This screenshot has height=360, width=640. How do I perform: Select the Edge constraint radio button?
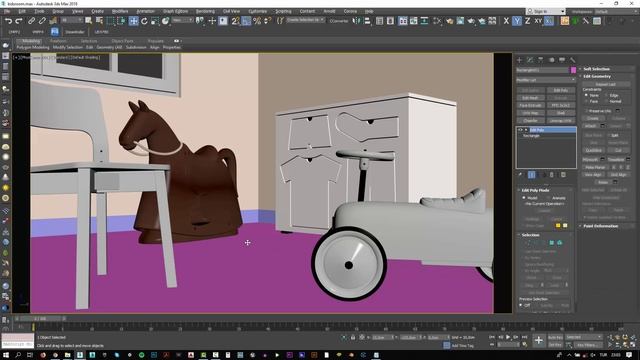606,95
